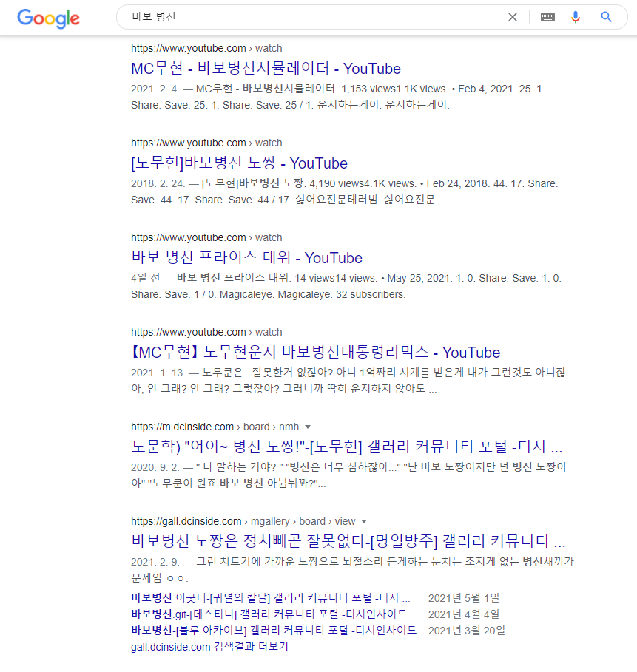This screenshot has width=637, height=672.
Task: Click the date 2021년 5월 1일
Action: 464,598
